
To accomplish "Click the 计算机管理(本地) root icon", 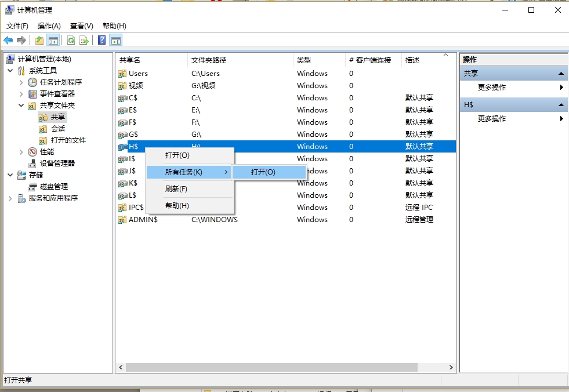I will click(x=10, y=59).
